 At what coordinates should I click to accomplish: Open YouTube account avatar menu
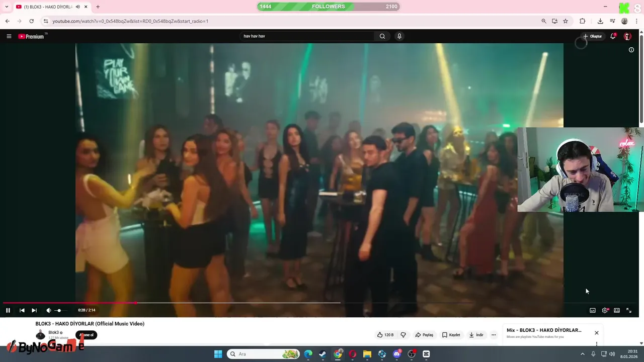(627, 36)
